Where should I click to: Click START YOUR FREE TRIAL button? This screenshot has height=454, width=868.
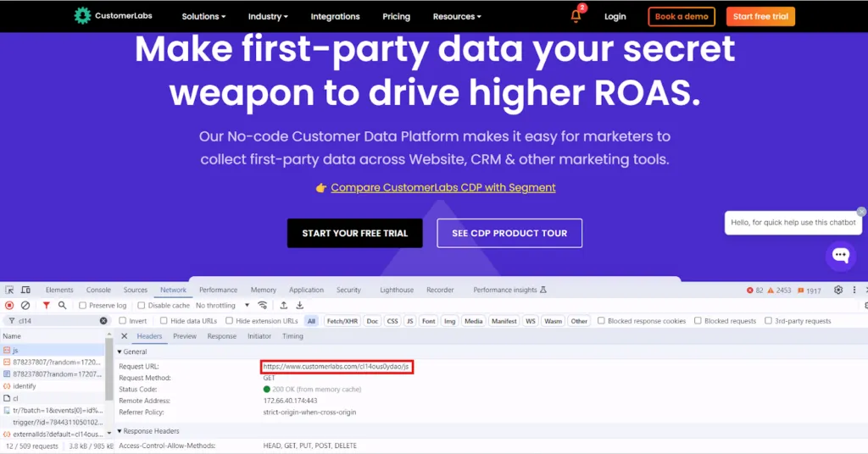[355, 234]
